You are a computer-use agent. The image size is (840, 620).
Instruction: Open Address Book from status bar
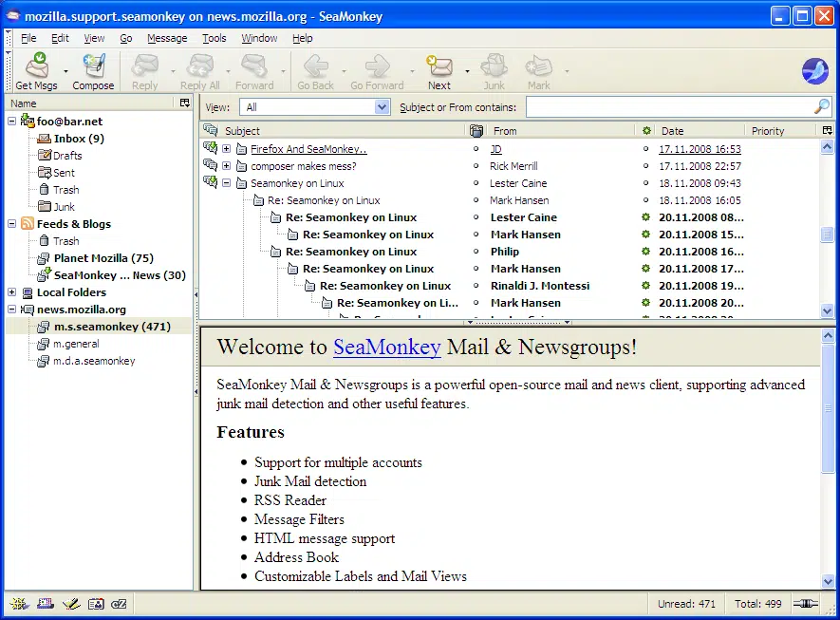pyautogui.click(x=96, y=604)
